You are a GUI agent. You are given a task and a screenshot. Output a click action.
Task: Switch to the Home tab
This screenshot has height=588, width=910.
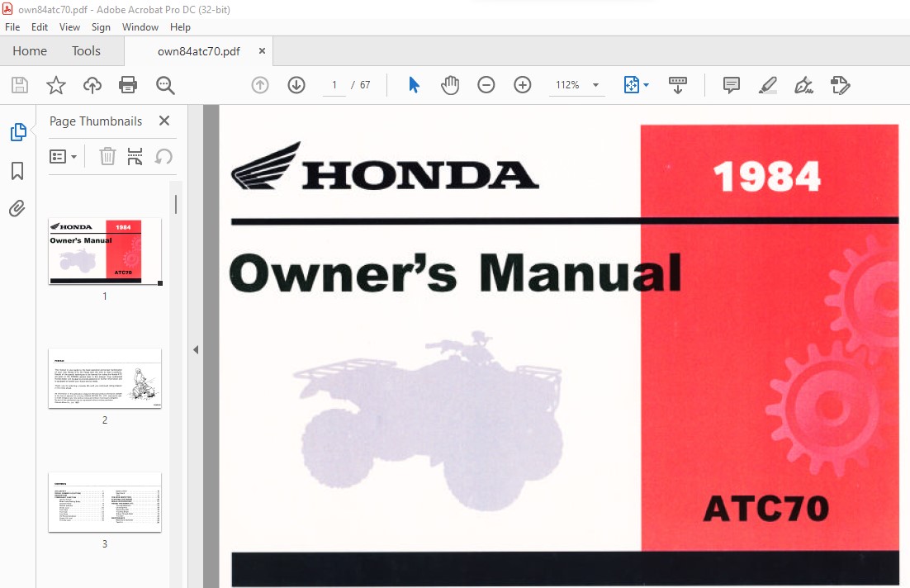click(30, 51)
